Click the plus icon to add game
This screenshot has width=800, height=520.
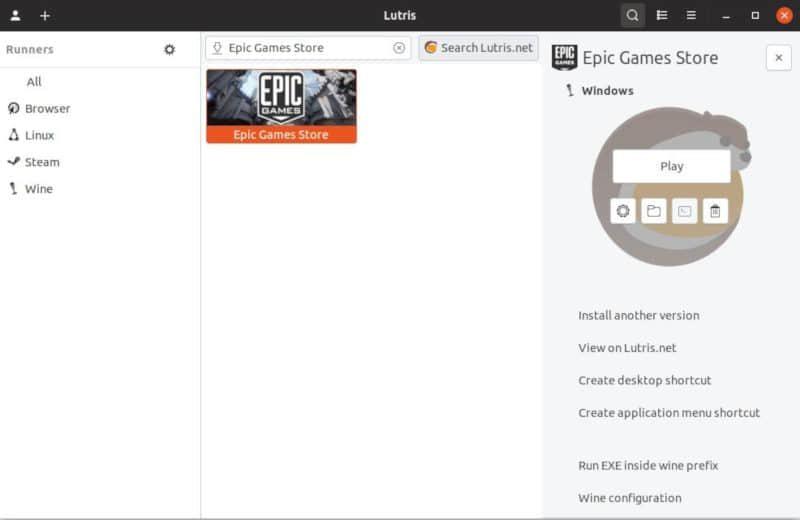point(45,15)
